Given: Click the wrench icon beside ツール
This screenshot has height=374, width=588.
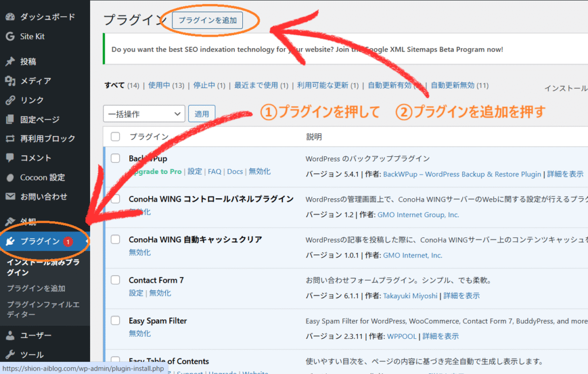Looking at the screenshot, I should 10,354.
